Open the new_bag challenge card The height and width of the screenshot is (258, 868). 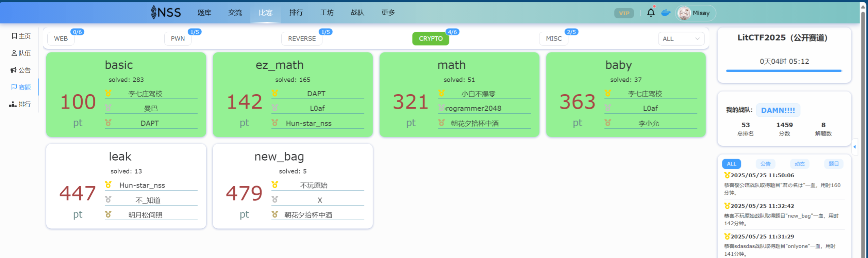coord(293,186)
